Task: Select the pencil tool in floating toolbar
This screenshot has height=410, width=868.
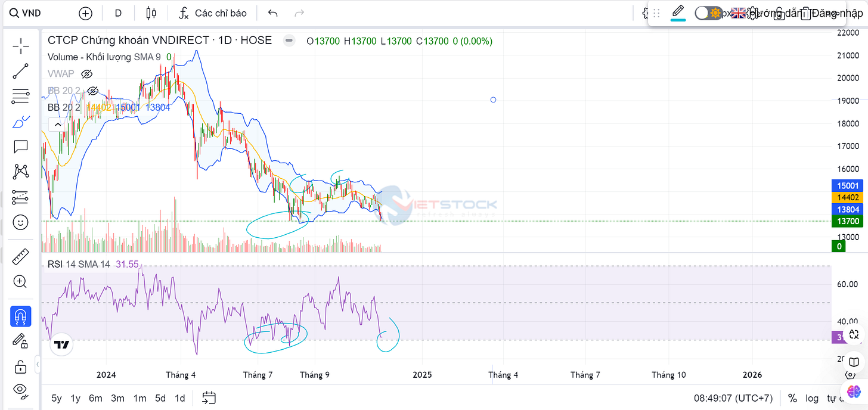Action: pos(678,11)
